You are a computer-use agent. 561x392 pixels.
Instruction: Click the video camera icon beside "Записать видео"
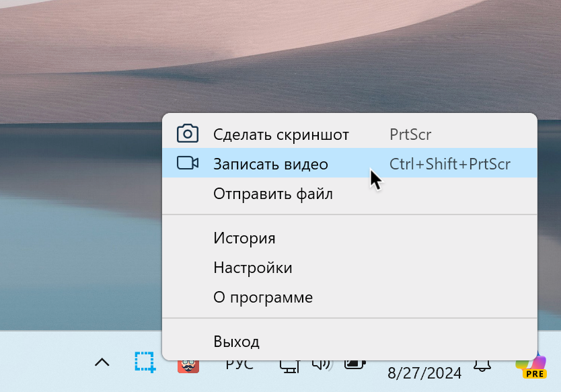[x=187, y=163]
